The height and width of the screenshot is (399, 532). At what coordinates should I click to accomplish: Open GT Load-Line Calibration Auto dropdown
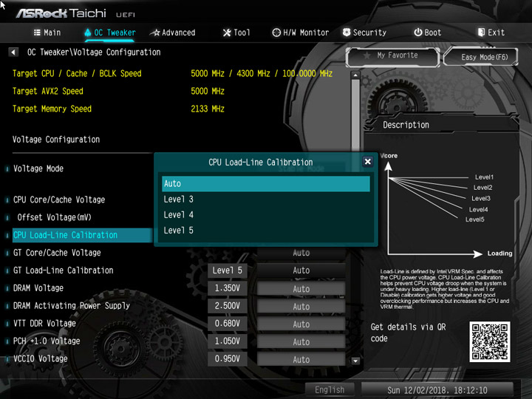[301, 270]
